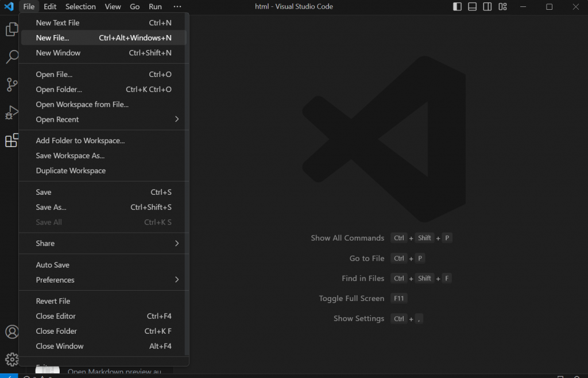Viewport: 588px width, 378px height.
Task: Toggle the primary side bar layout icon
Action: pyautogui.click(x=457, y=6)
